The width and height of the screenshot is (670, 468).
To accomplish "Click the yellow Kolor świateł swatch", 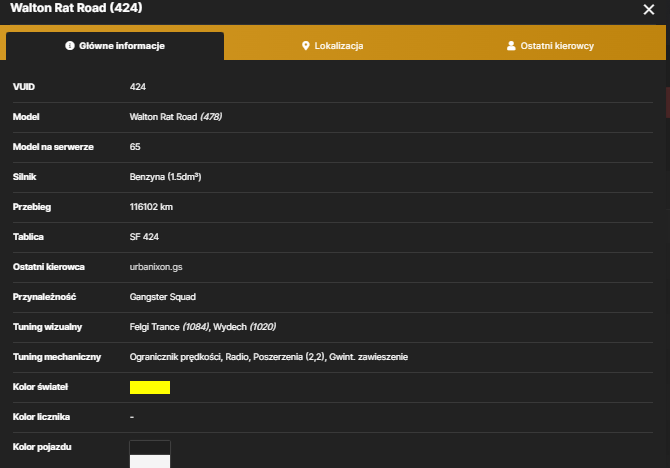I will pos(150,387).
